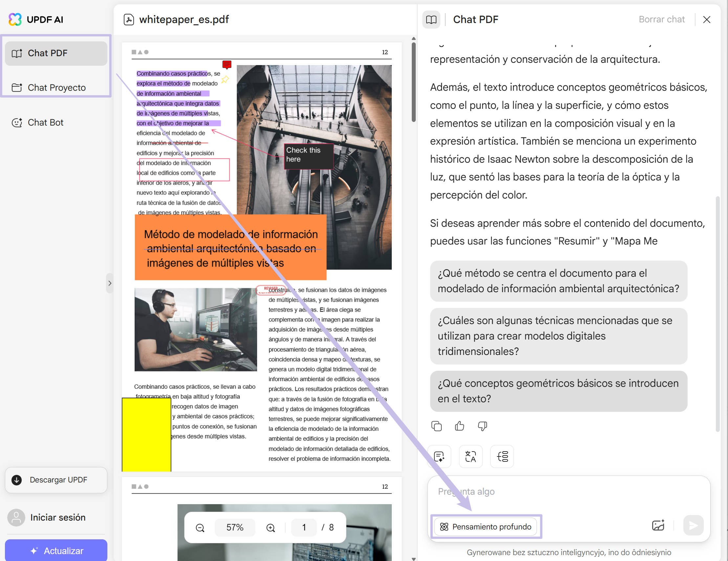Select the 'Check this here' callout note

pyautogui.click(x=309, y=156)
